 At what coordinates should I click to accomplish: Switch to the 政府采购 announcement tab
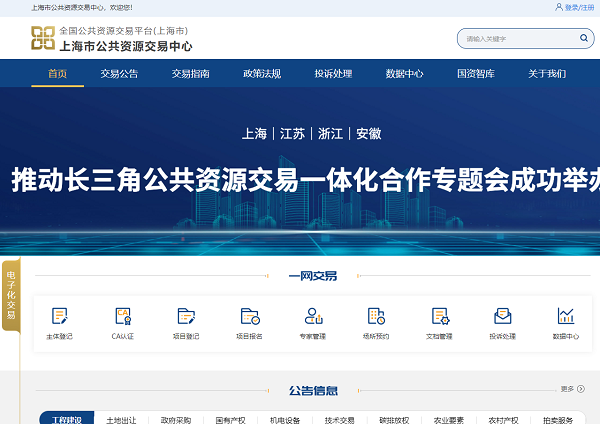[x=176, y=420]
